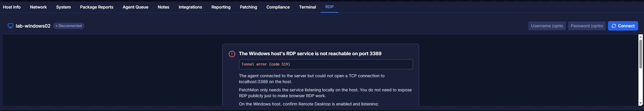This screenshot has height=111, width=644.
Task: Click the lab-windows02 host name
Action: click(x=33, y=26)
